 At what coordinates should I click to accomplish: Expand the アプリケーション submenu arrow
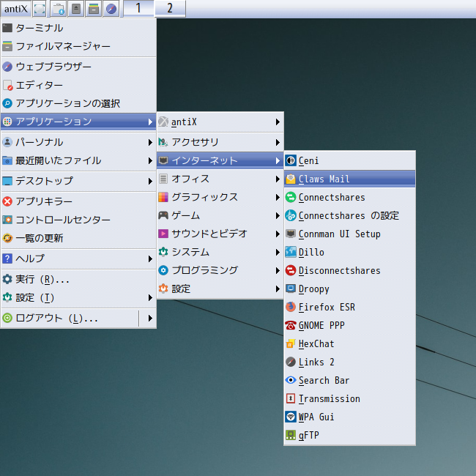pyautogui.click(x=150, y=122)
